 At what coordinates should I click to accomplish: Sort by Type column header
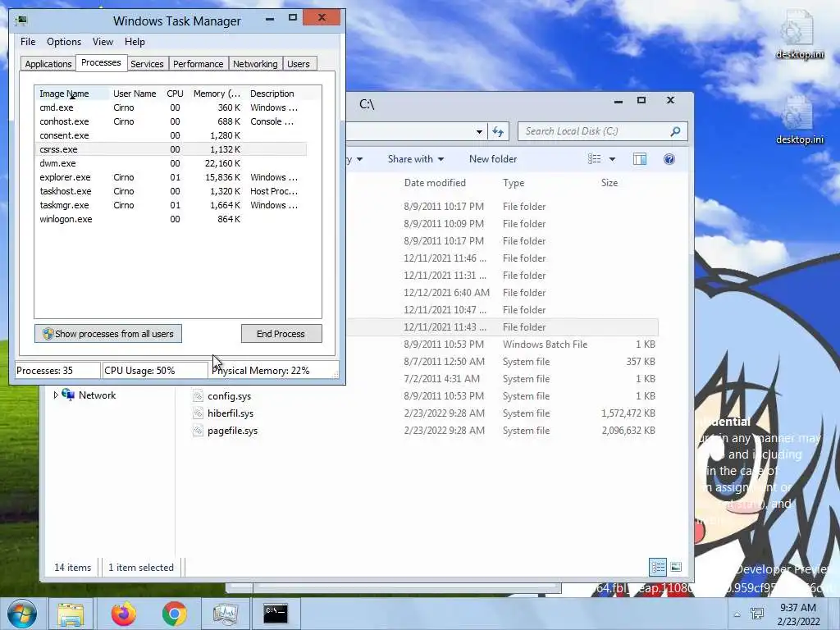pyautogui.click(x=514, y=183)
